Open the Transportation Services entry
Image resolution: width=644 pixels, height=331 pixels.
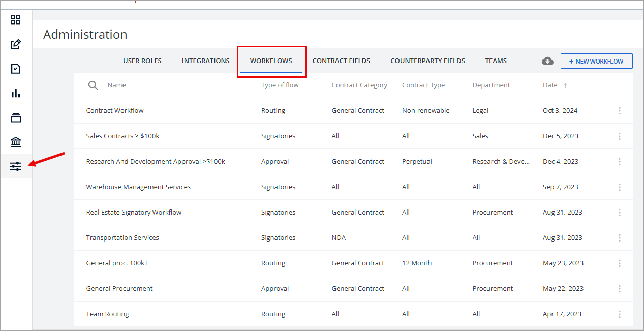tap(122, 238)
